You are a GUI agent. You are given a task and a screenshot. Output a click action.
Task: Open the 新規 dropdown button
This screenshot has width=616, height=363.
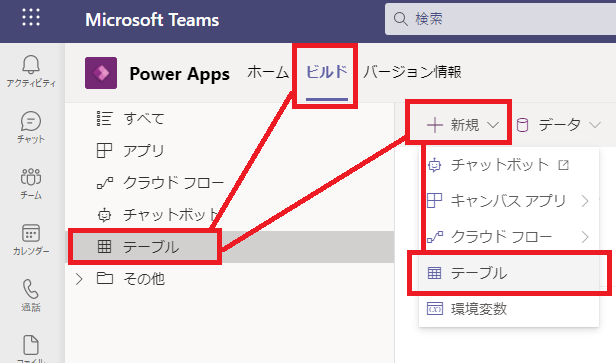(462, 125)
